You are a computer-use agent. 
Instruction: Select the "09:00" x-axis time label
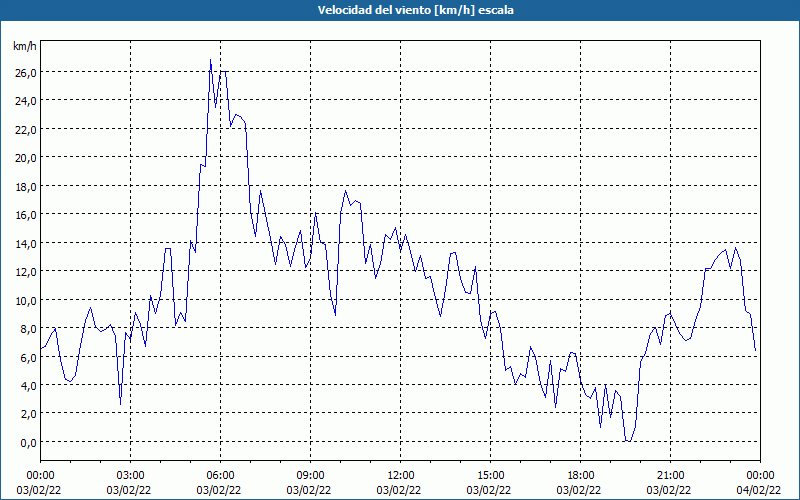(x=310, y=476)
